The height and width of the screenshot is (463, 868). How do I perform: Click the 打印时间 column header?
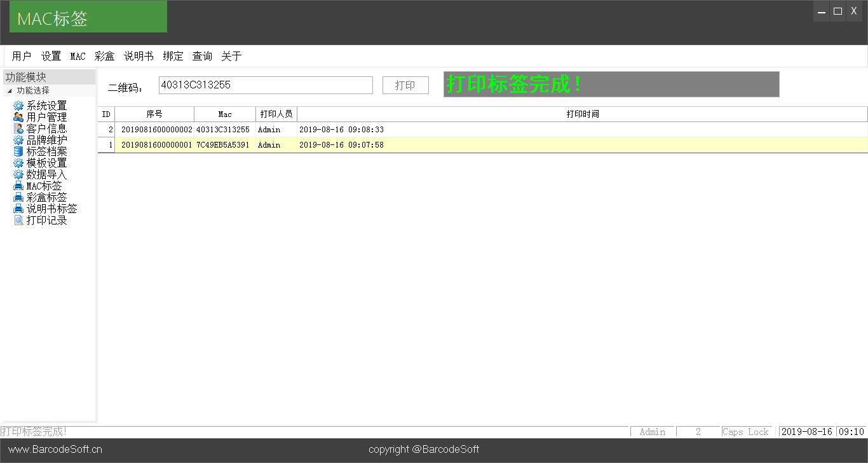(582, 114)
